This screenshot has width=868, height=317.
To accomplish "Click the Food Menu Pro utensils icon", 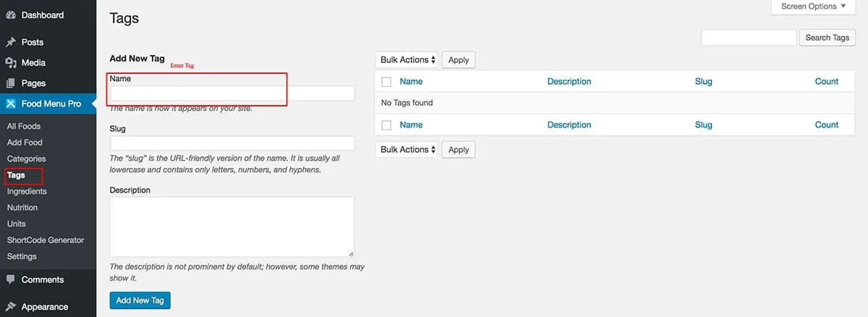I will coord(11,103).
